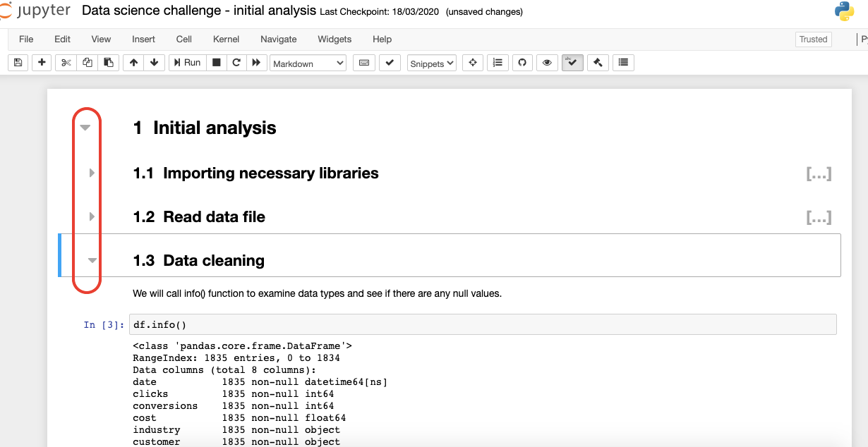Collapse the Initial analysis section heading

click(85, 128)
